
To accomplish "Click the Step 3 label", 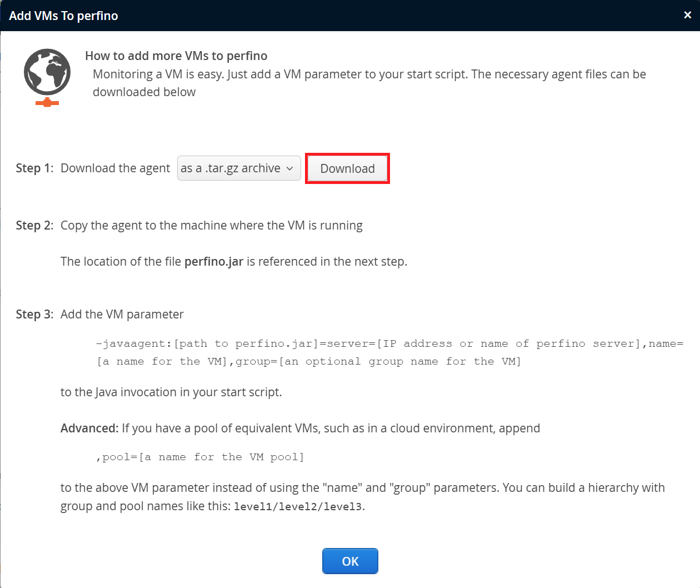I will pyautogui.click(x=34, y=315).
